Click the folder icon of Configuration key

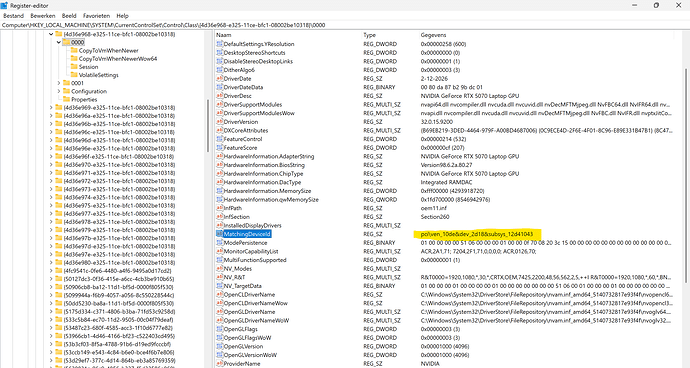click(x=66, y=91)
